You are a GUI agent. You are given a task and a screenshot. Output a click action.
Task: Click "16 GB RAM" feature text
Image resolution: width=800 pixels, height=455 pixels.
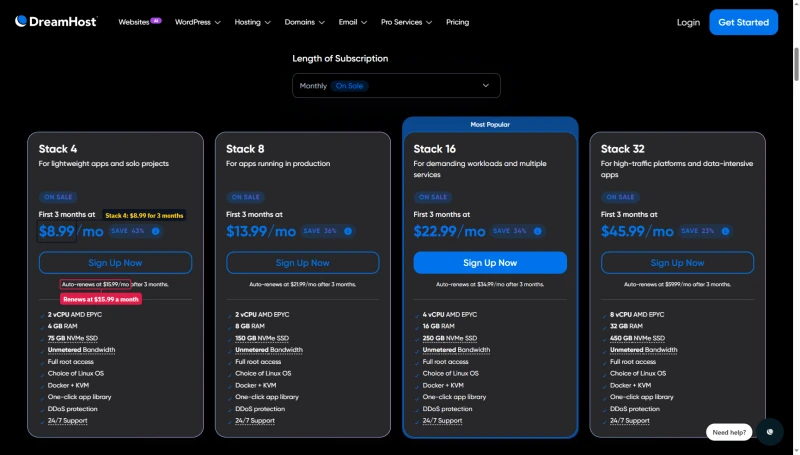tap(438, 326)
